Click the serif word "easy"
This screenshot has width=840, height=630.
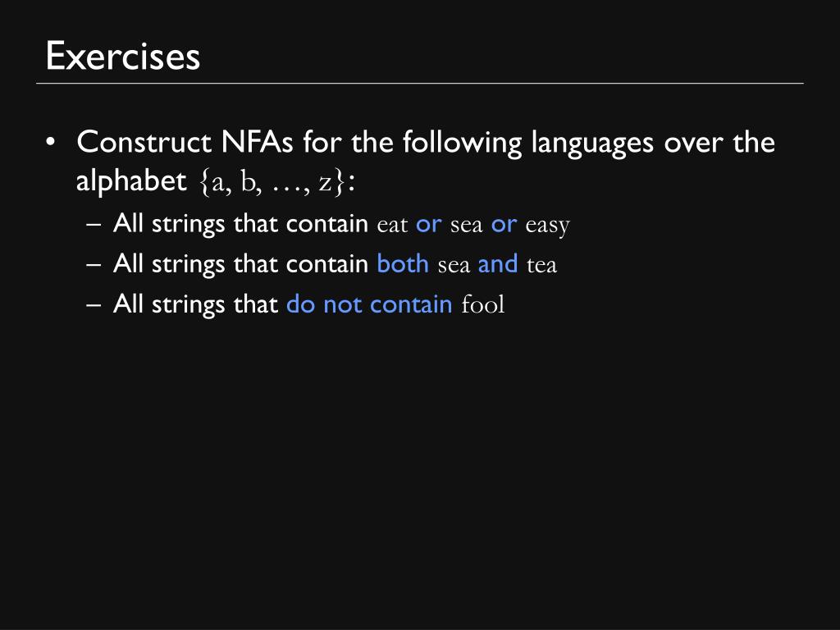click(x=547, y=226)
